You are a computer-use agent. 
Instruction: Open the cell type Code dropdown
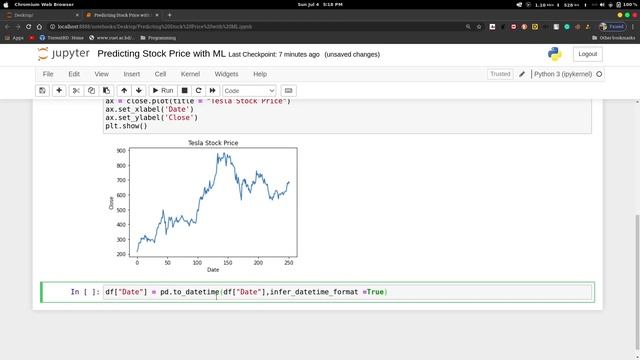point(249,91)
